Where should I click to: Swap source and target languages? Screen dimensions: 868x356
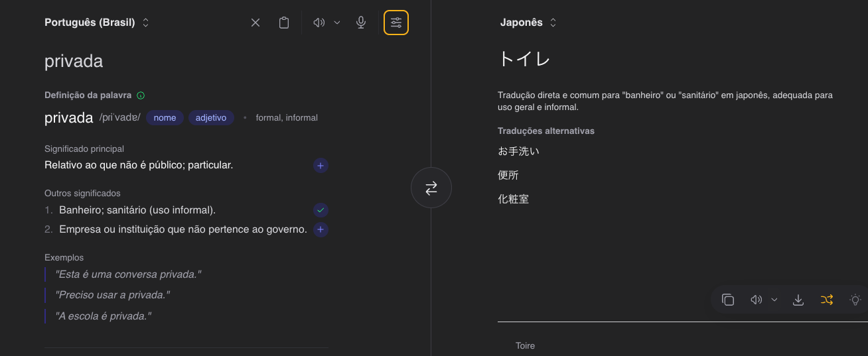click(431, 188)
